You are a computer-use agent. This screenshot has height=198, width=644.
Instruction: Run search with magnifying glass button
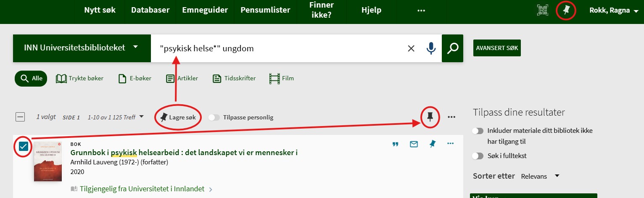point(452,48)
